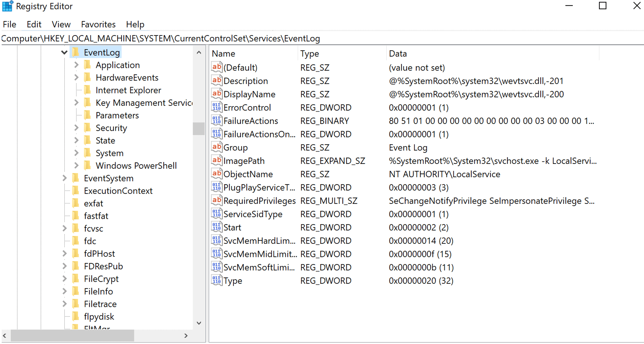Click the fdc folder icon
Viewport: 644px width, 344px height.
(75, 241)
